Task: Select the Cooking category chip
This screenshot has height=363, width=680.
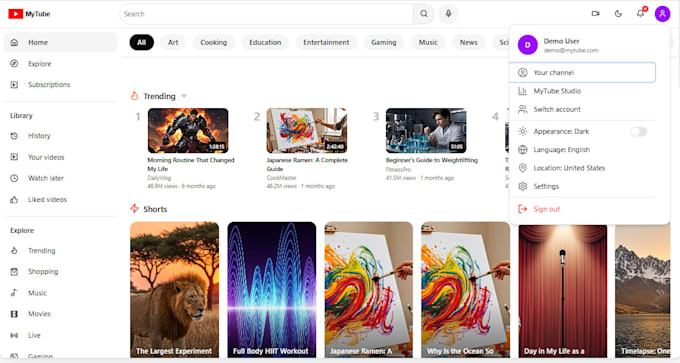Action: click(213, 43)
